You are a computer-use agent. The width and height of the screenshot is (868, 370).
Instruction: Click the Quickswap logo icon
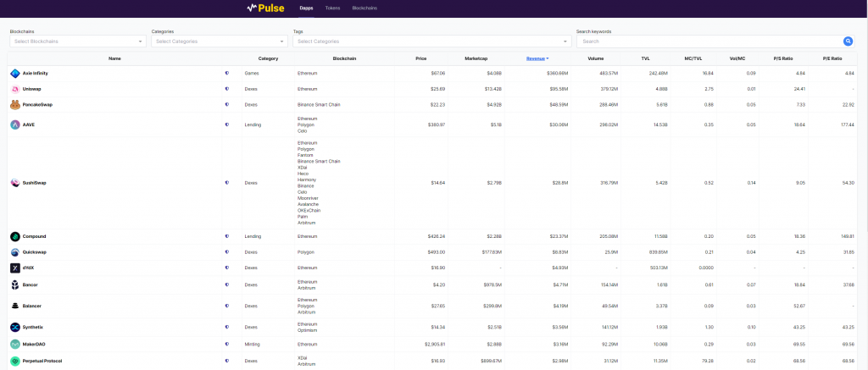click(15, 252)
